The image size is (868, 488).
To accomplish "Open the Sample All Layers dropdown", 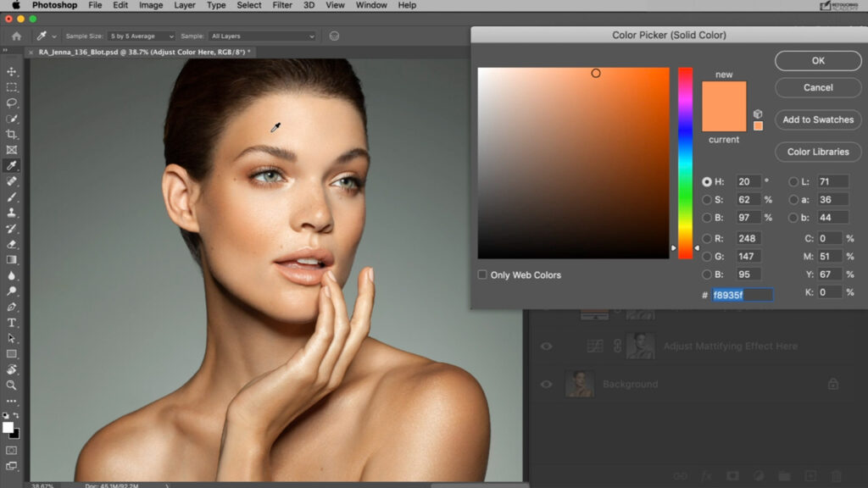I will 260,36.
